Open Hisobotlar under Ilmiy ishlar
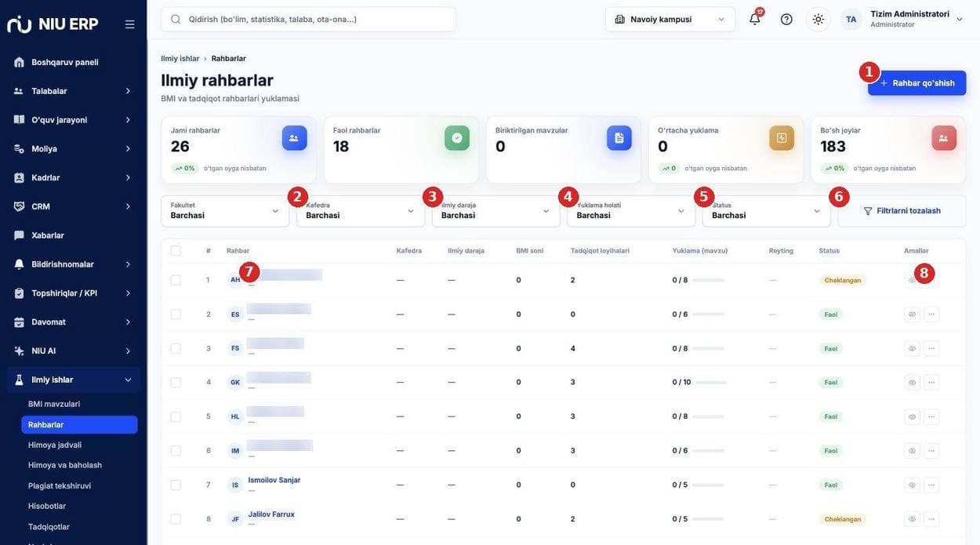Screen dimensions: 980x545 tap(47, 506)
